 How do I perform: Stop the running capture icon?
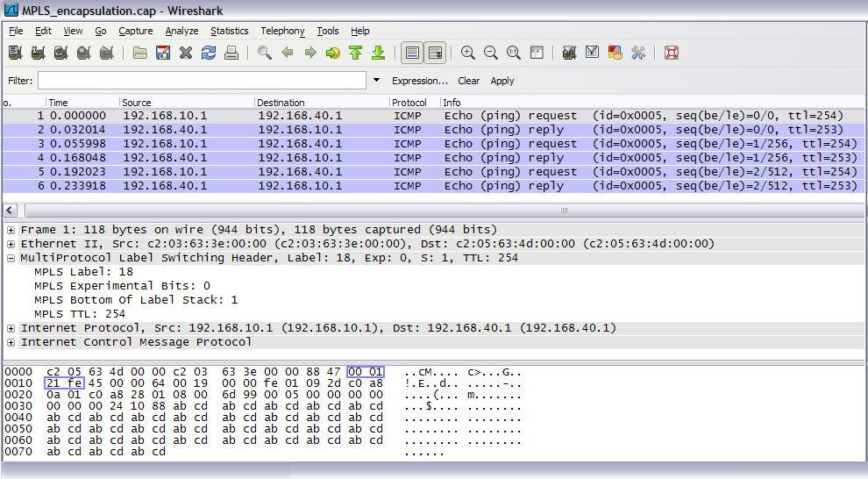83,53
